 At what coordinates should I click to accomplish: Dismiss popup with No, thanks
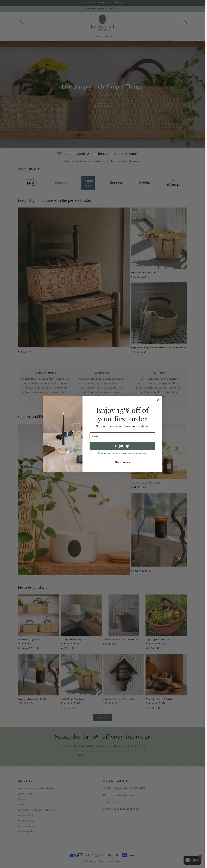click(122, 462)
